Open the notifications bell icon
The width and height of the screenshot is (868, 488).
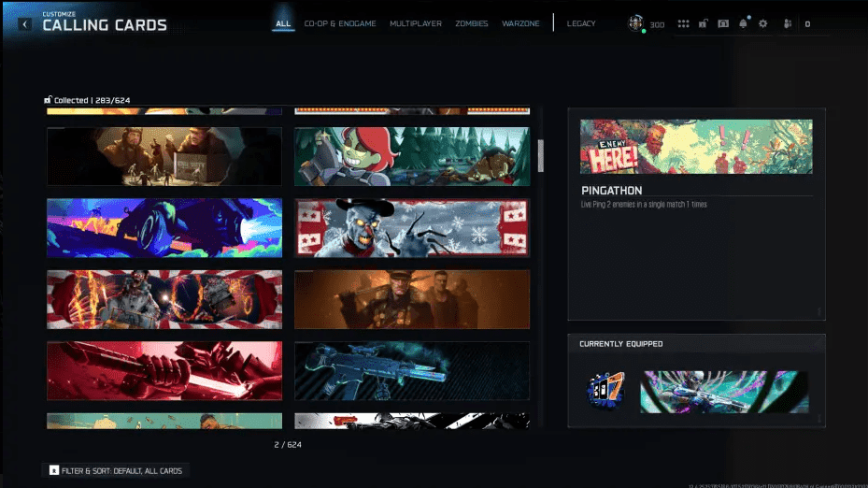coord(744,24)
